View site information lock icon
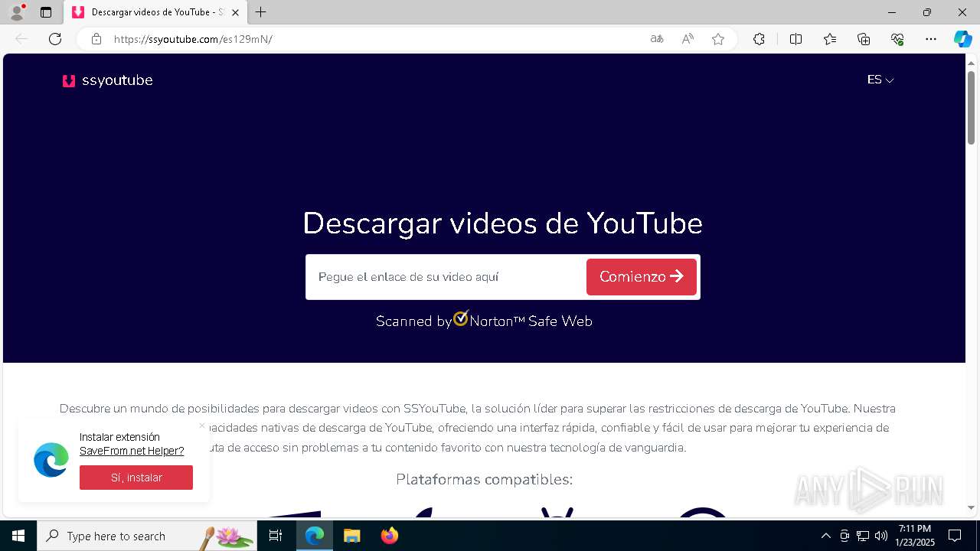 [96, 39]
